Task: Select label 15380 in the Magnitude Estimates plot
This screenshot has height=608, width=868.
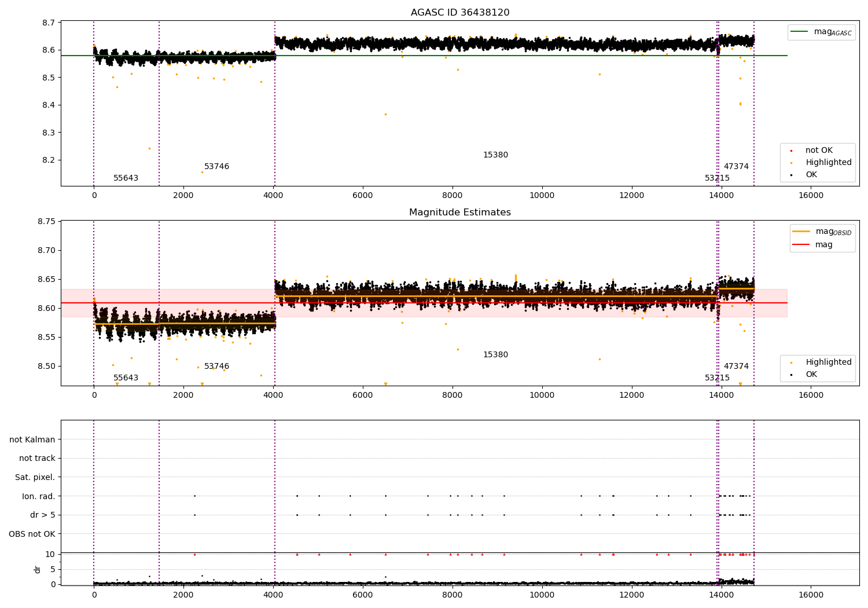Action: pos(496,355)
